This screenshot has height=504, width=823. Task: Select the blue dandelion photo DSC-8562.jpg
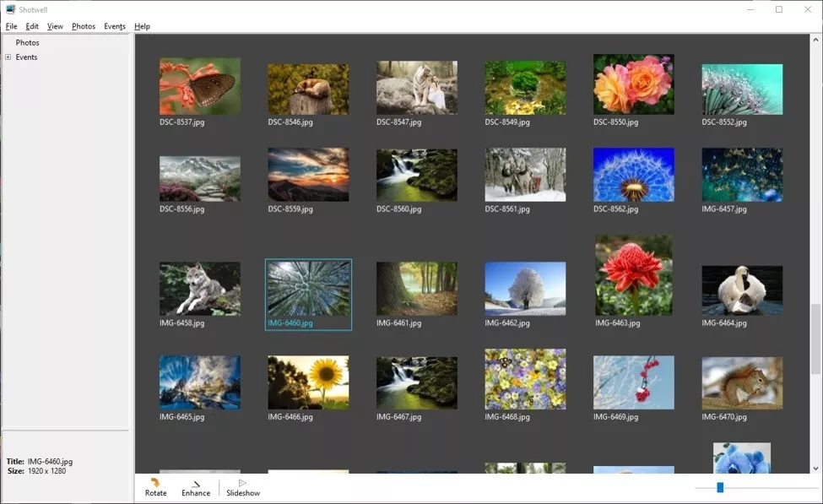[x=633, y=175]
